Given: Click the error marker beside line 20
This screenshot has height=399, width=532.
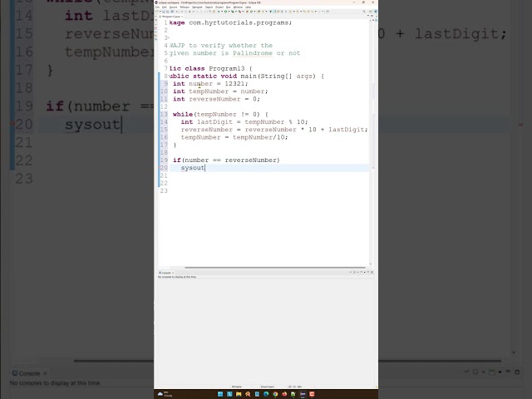Looking at the screenshot, I should (160, 168).
